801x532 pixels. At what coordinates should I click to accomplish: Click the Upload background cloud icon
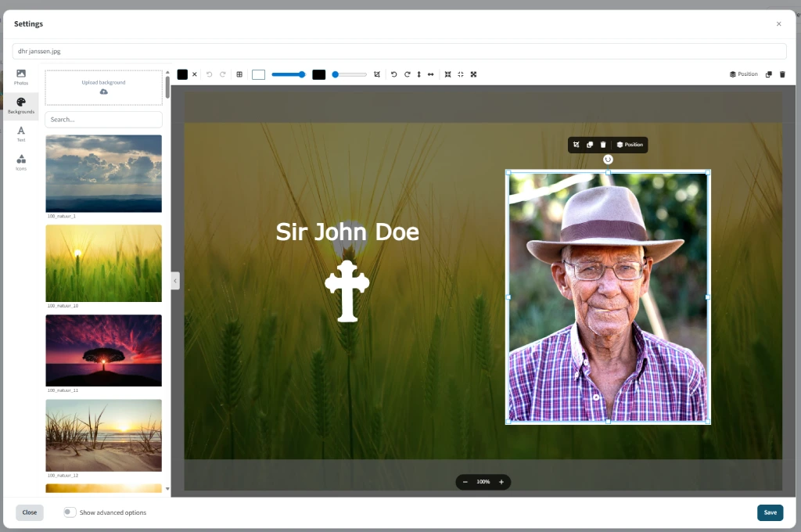point(104,92)
